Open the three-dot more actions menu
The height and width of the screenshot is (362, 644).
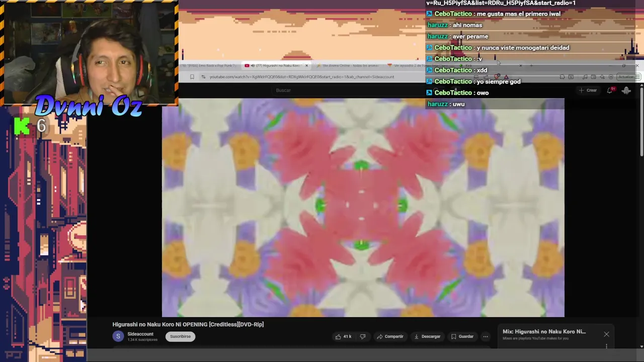click(x=486, y=336)
